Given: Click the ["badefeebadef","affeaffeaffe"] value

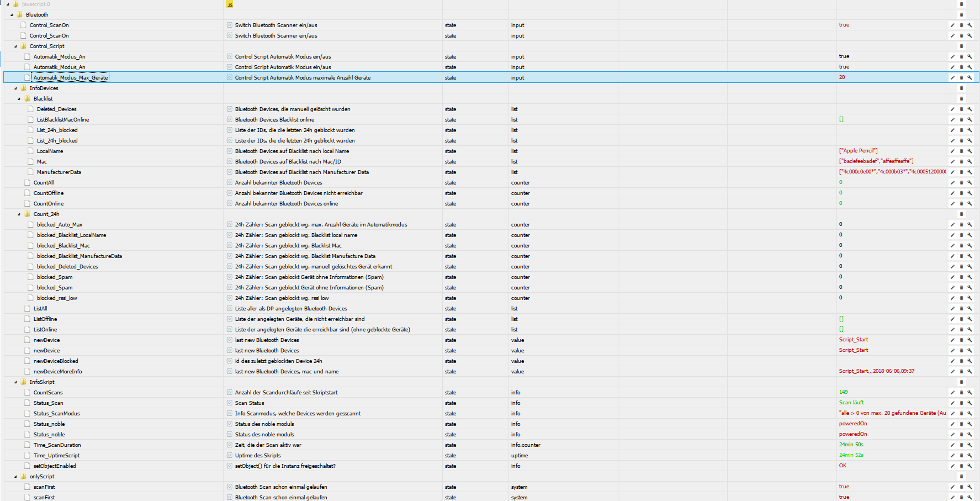Looking at the screenshot, I should pos(876,161).
